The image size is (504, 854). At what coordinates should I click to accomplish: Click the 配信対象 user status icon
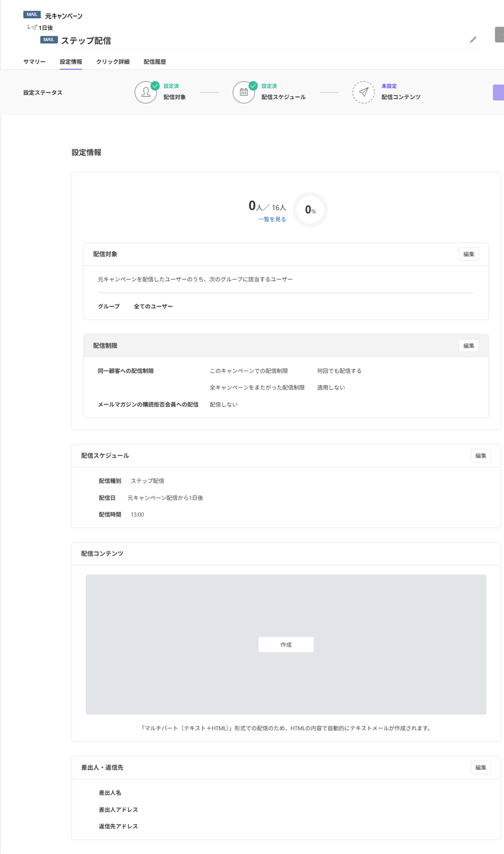click(x=146, y=92)
